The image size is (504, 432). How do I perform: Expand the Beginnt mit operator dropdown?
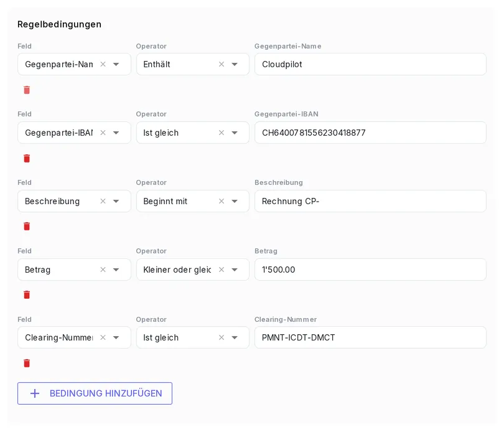click(x=235, y=201)
